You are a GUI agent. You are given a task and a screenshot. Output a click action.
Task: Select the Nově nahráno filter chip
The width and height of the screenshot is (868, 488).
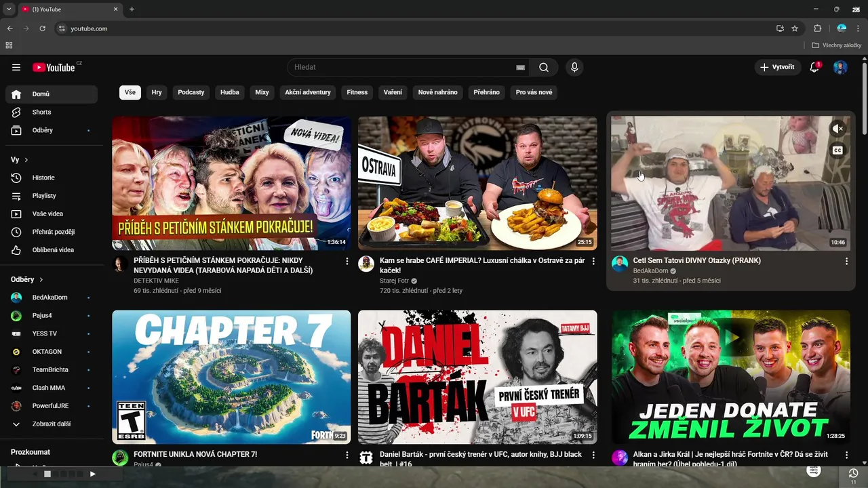[x=438, y=92]
